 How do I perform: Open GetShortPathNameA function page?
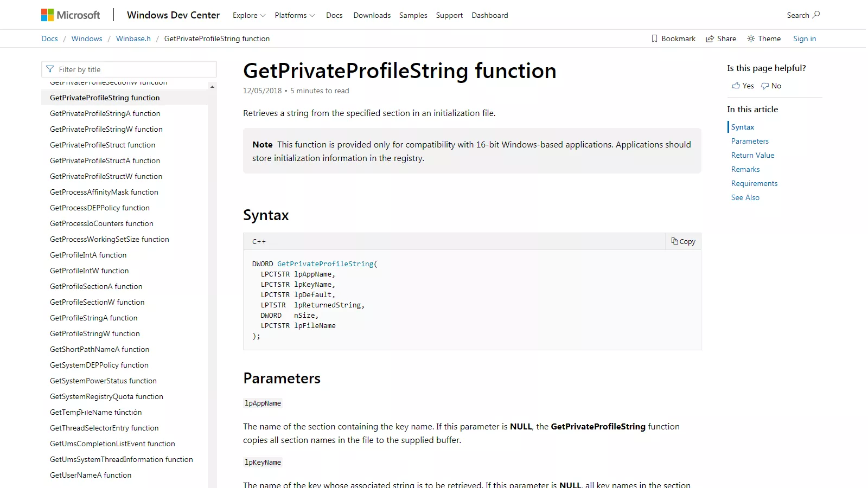coord(100,349)
